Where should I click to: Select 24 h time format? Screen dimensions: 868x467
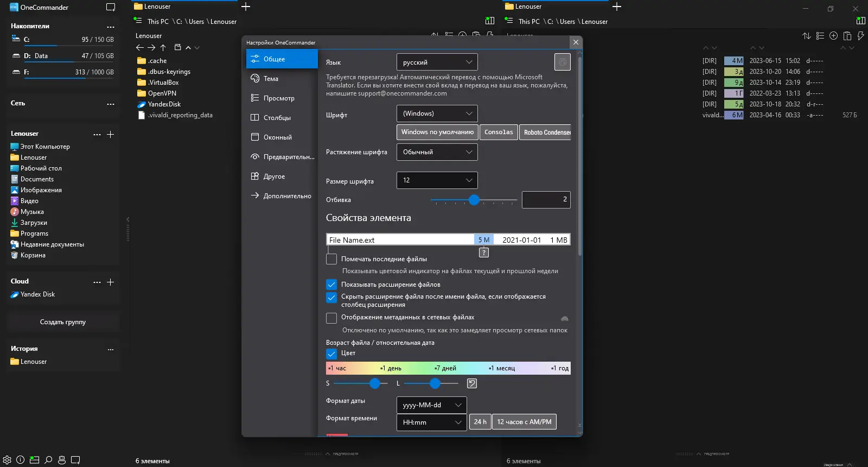(480, 422)
